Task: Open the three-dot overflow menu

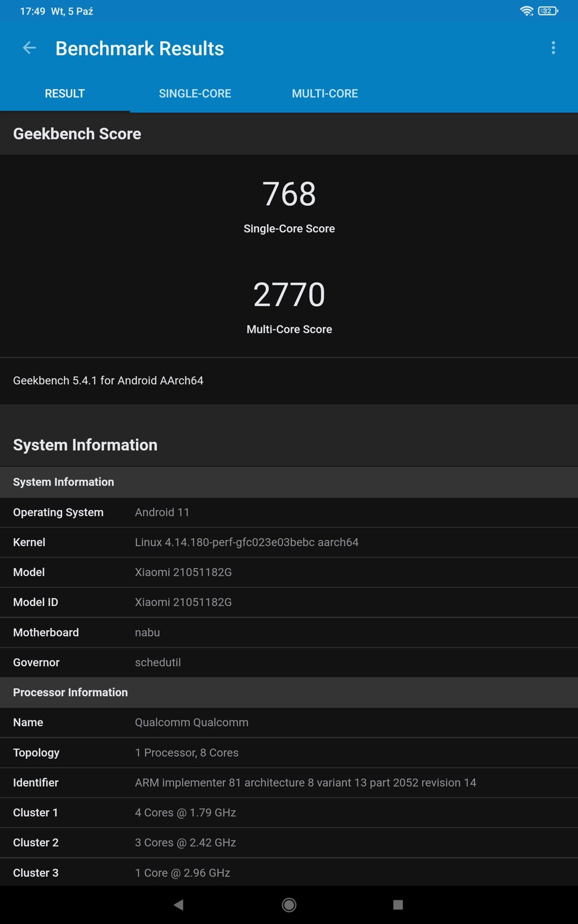Action: pos(553,49)
